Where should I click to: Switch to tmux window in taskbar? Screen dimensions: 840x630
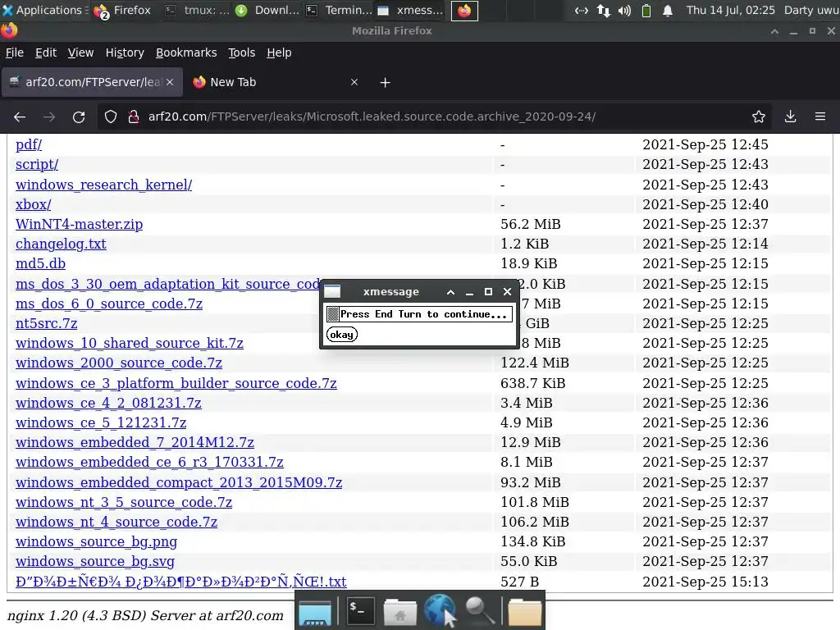point(197,10)
